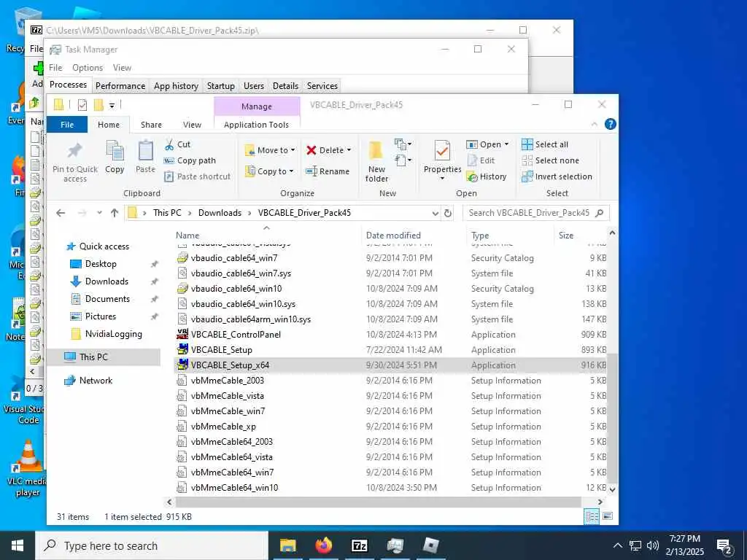This screenshot has height=560, width=747.
Task: Open the File tab in Explorer
Action: pos(67,125)
